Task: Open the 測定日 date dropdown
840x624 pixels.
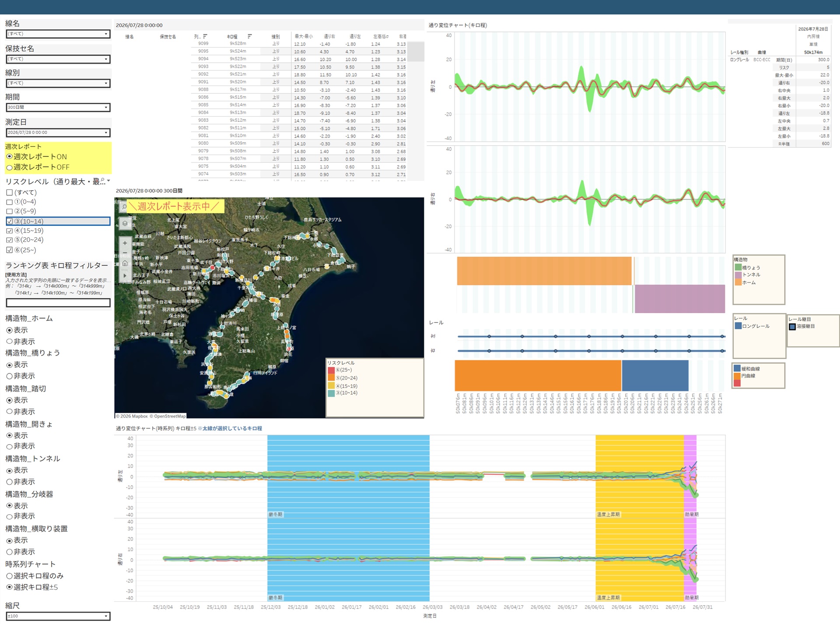Action: click(x=58, y=132)
